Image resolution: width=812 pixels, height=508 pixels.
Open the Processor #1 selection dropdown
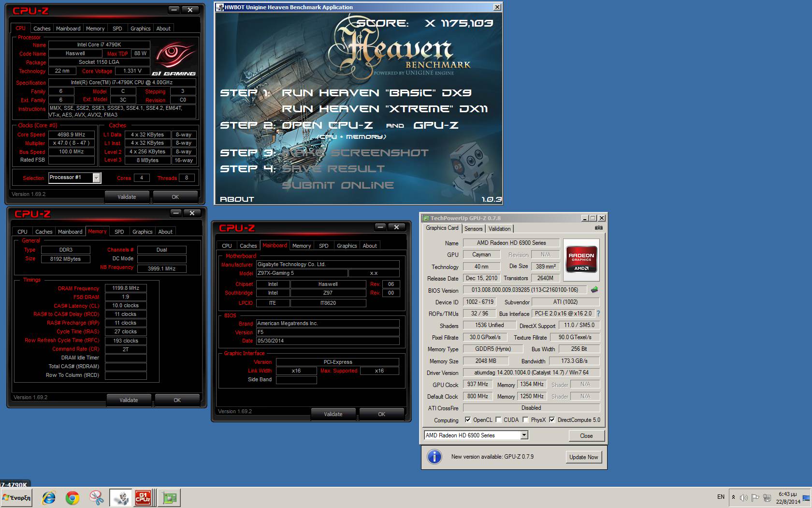(x=97, y=178)
